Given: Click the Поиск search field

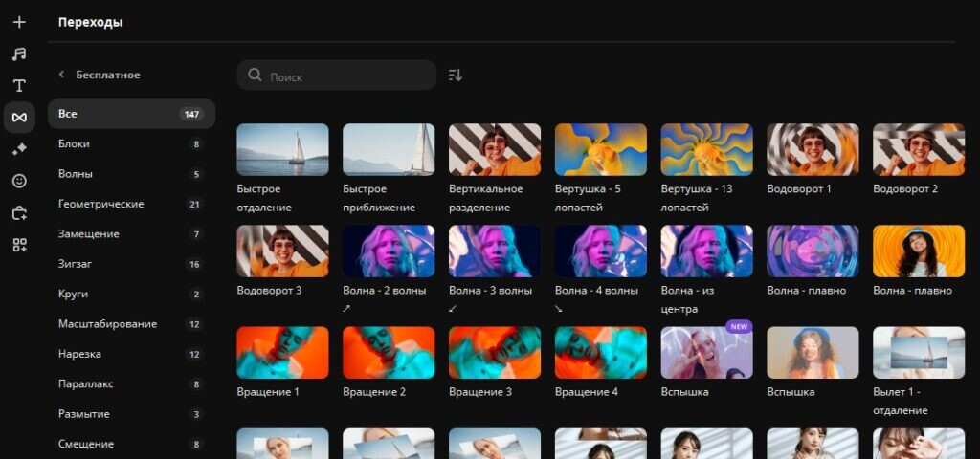Looking at the screenshot, I should point(336,75).
